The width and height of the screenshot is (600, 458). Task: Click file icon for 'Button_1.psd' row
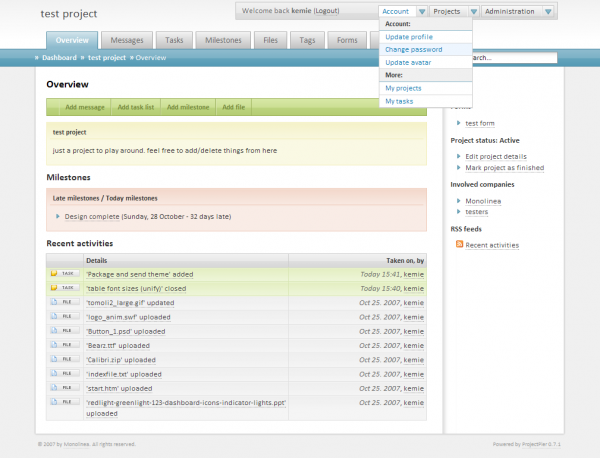click(x=65, y=330)
